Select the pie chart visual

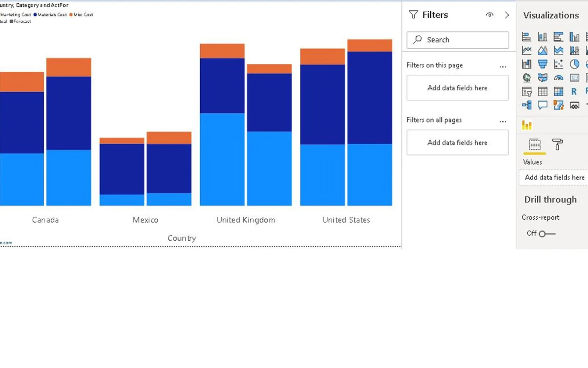(574, 64)
